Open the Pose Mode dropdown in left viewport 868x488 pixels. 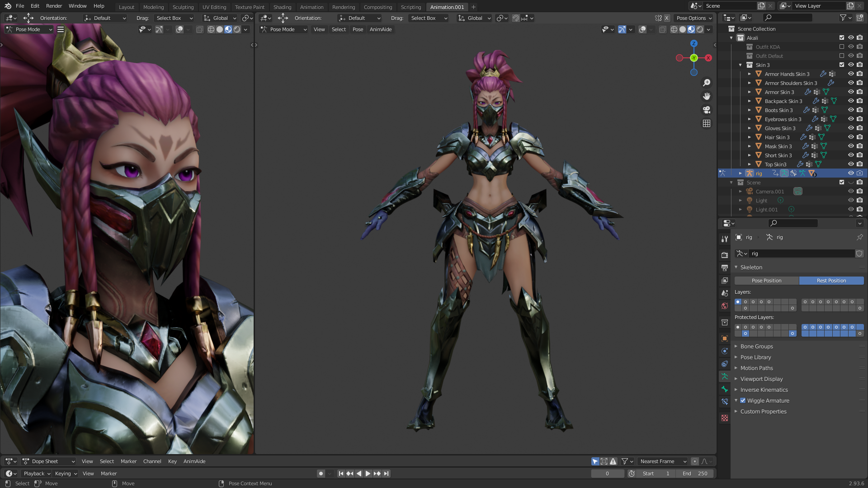[x=29, y=29]
